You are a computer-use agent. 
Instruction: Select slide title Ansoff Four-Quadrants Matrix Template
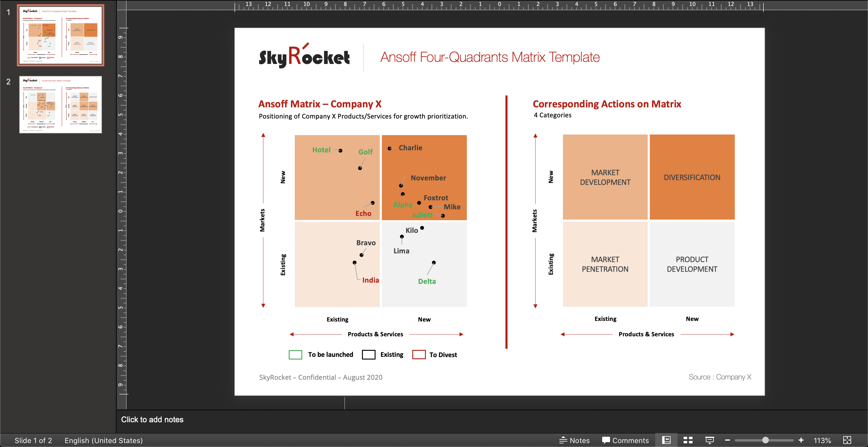490,57
